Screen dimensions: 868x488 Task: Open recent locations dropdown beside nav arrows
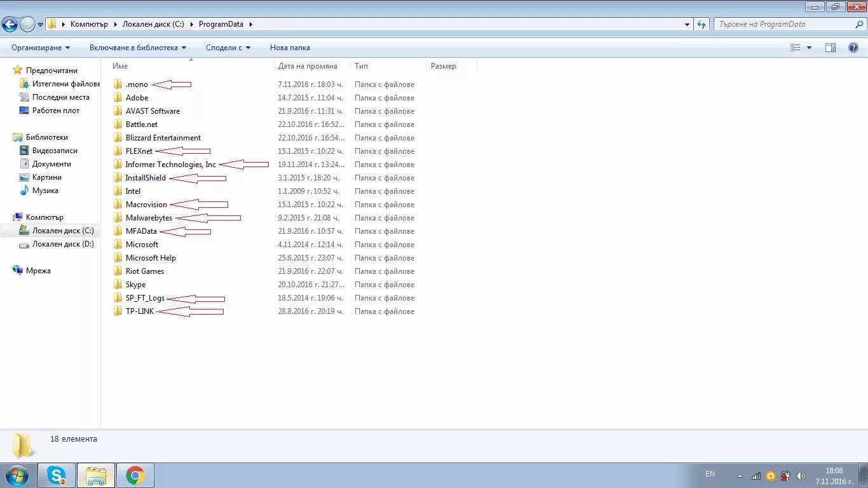[x=40, y=25]
